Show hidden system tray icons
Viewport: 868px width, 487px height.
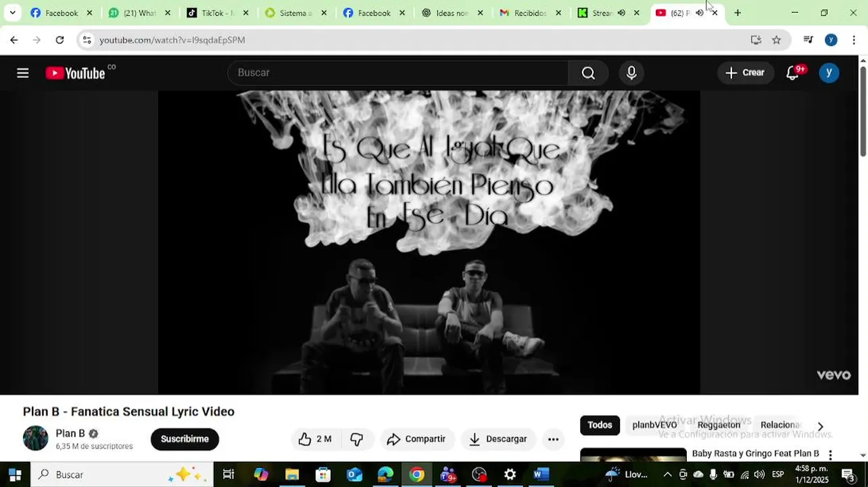click(x=667, y=475)
